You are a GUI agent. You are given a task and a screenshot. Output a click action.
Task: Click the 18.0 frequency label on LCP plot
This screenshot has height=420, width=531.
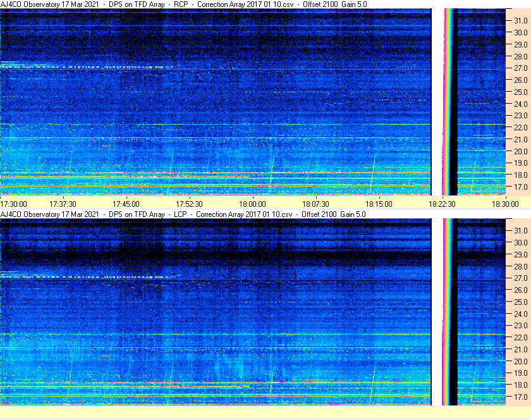click(x=520, y=385)
